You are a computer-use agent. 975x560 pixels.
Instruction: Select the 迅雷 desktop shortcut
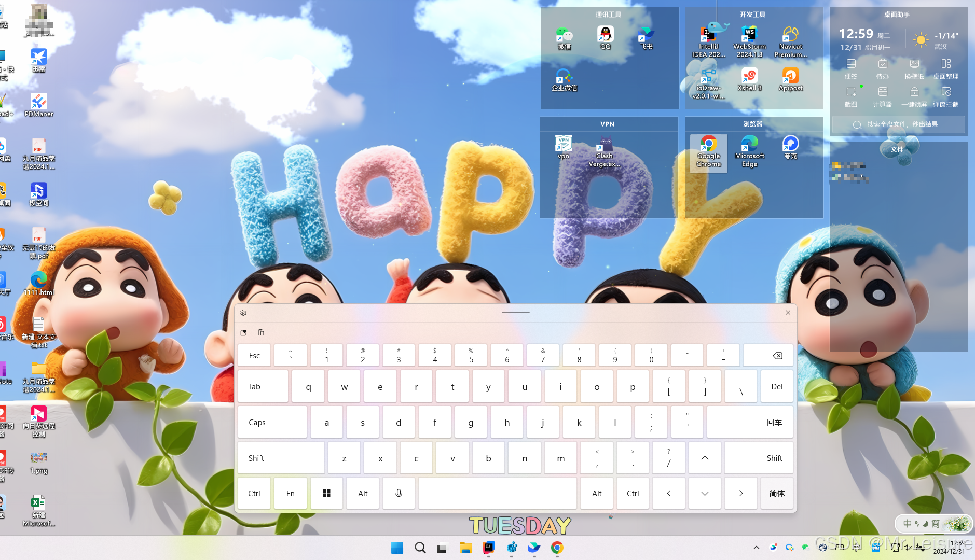(x=39, y=60)
